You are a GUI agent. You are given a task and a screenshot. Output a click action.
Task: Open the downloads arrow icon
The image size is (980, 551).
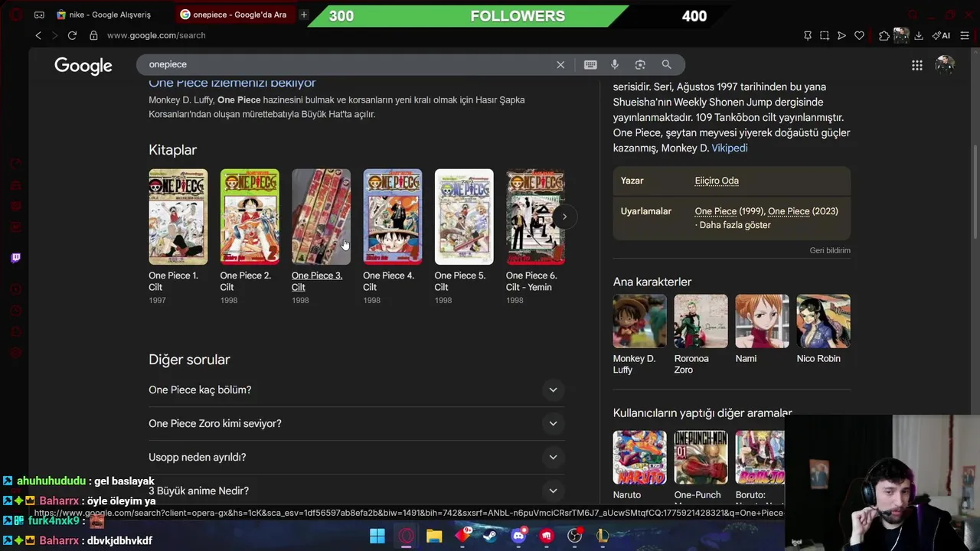[919, 35]
